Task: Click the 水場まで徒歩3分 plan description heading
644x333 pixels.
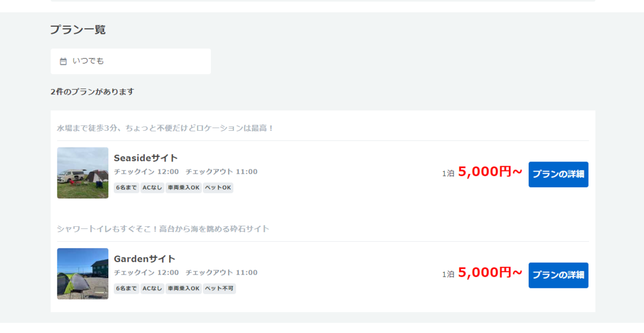Action: point(165,128)
